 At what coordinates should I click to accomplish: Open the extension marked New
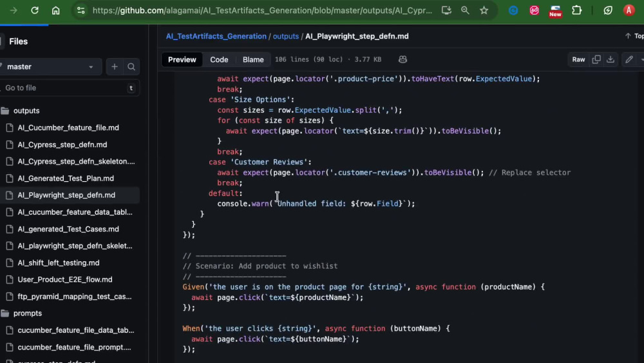[555, 11]
